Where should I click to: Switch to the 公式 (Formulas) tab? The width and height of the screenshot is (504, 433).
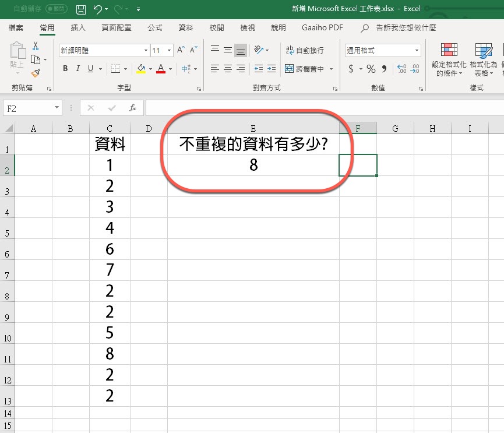[x=155, y=27]
